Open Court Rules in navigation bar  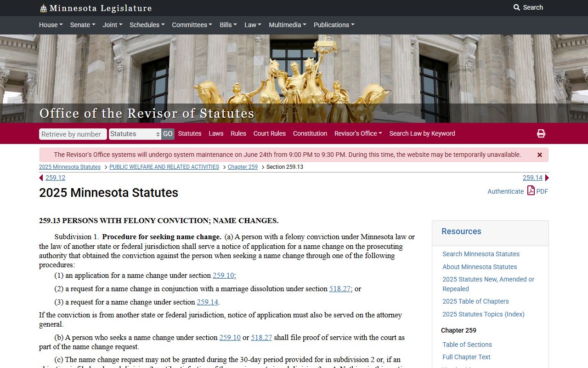(270, 133)
